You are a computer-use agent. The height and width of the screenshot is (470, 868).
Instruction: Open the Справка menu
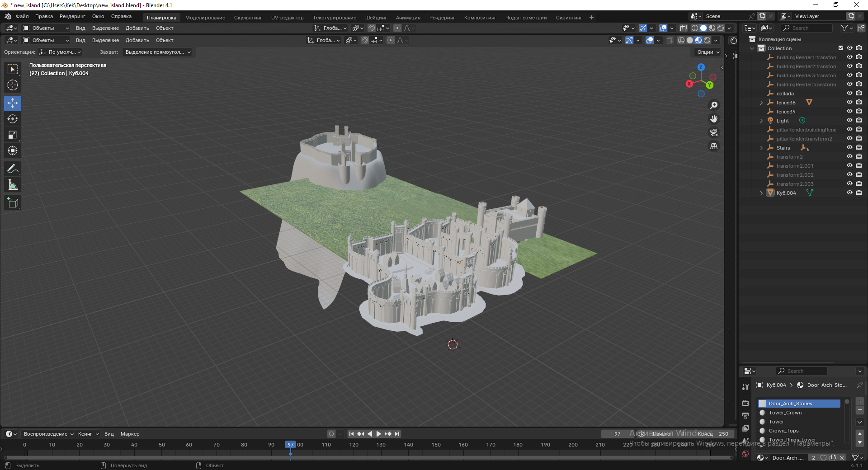point(121,16)
